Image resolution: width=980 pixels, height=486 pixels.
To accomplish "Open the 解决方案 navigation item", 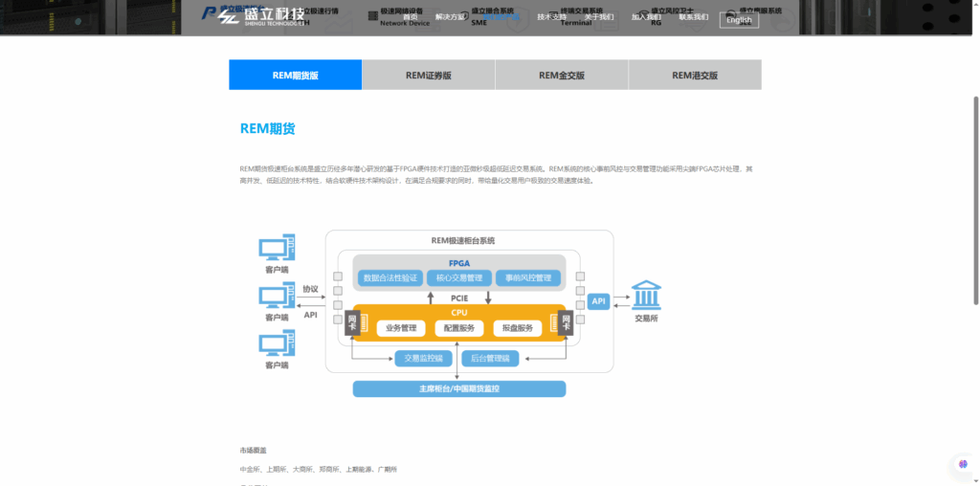I will pyautogui.click(x=450, y=17).
